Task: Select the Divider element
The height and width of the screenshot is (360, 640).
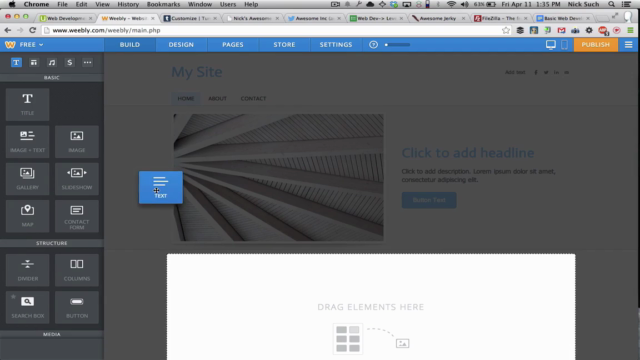Action: click(x=27, y=270)
